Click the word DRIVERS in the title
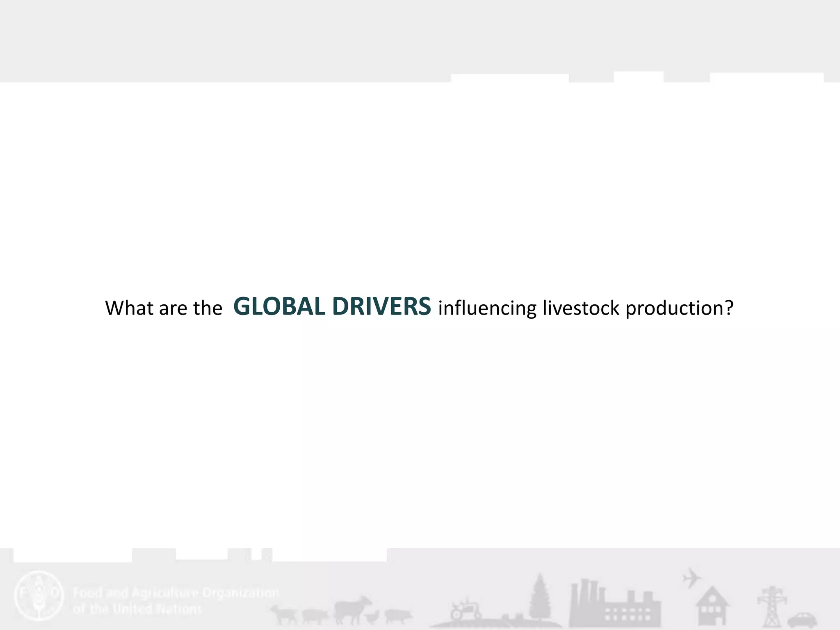 click(381, 306)
